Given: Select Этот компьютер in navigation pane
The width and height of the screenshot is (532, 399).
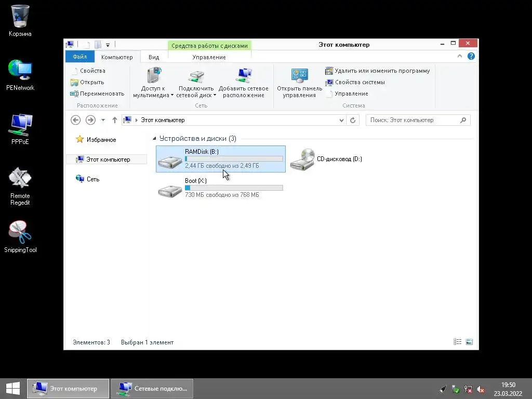Looking at the screenshot, I should (x=107, y=159).
